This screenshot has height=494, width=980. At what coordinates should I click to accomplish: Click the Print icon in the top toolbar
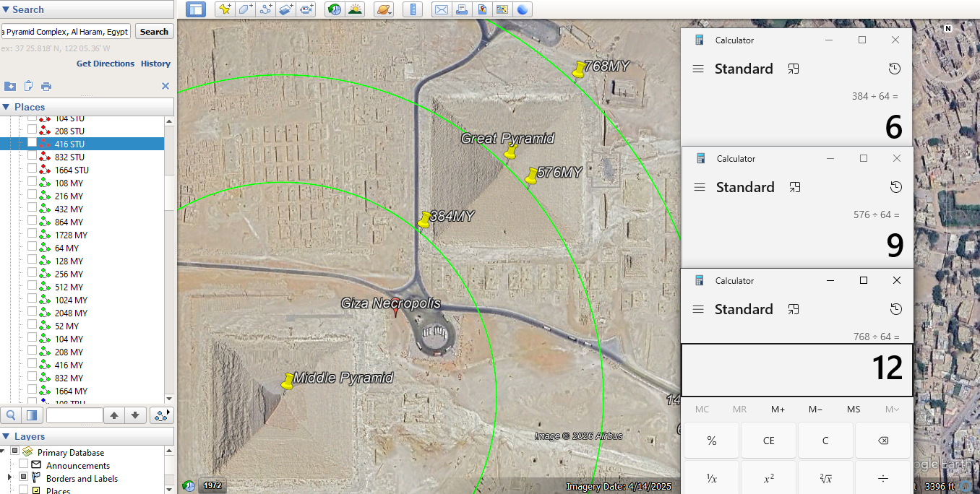point(461,9)
